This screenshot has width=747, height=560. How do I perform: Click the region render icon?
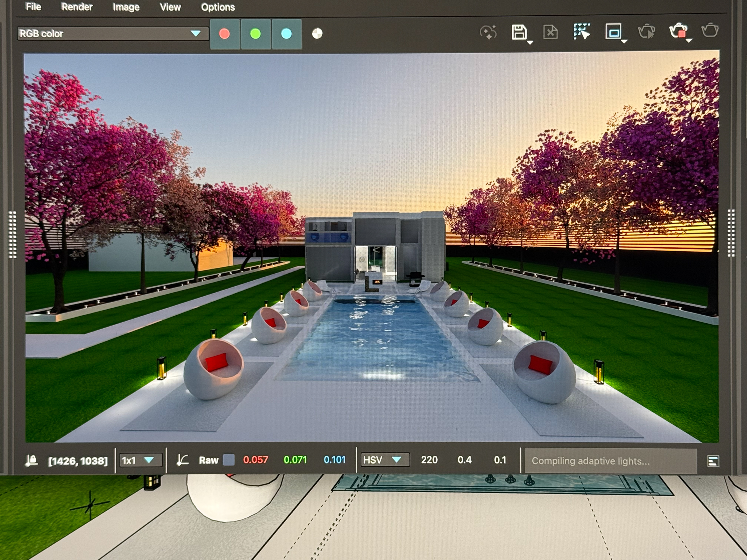pos(613,32)
